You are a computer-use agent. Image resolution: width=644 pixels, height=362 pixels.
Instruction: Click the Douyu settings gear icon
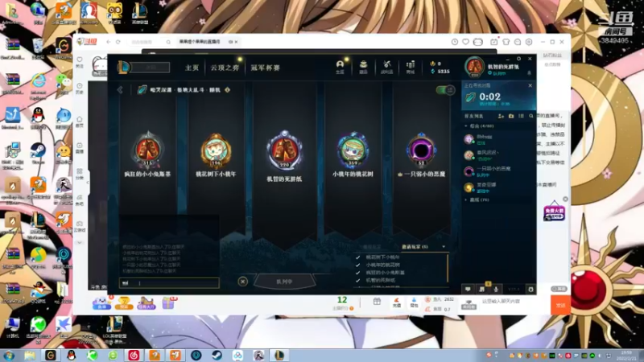[529, 42]
